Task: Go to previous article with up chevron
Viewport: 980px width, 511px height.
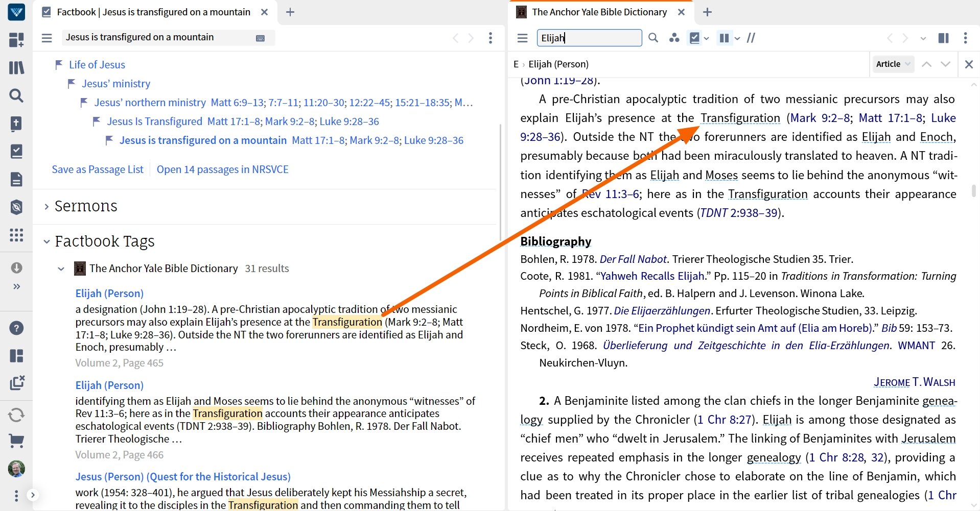Action: (x=926, y=64)
